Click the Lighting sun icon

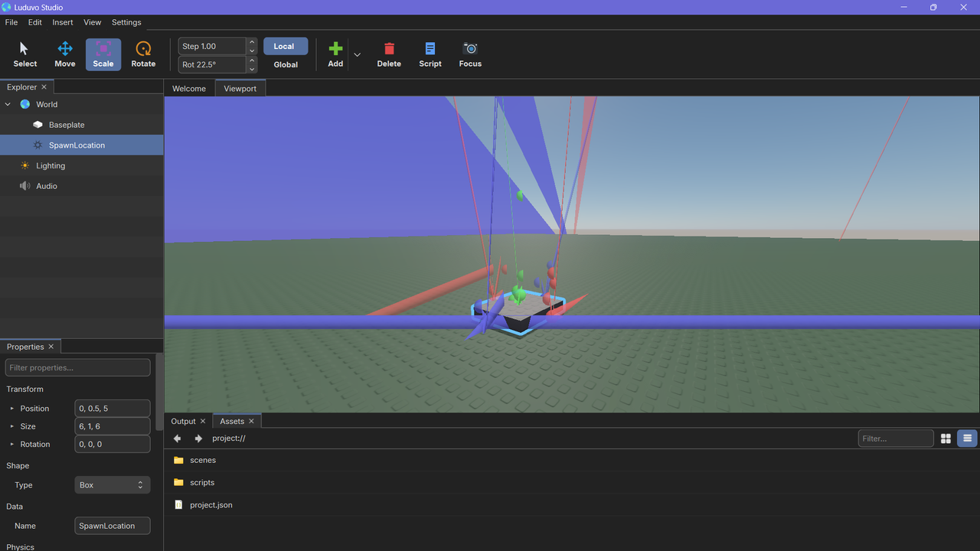point(25,165)
